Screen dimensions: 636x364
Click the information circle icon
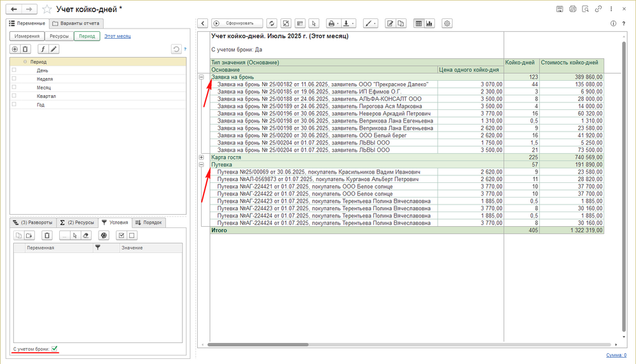click(x=613, y=24)
